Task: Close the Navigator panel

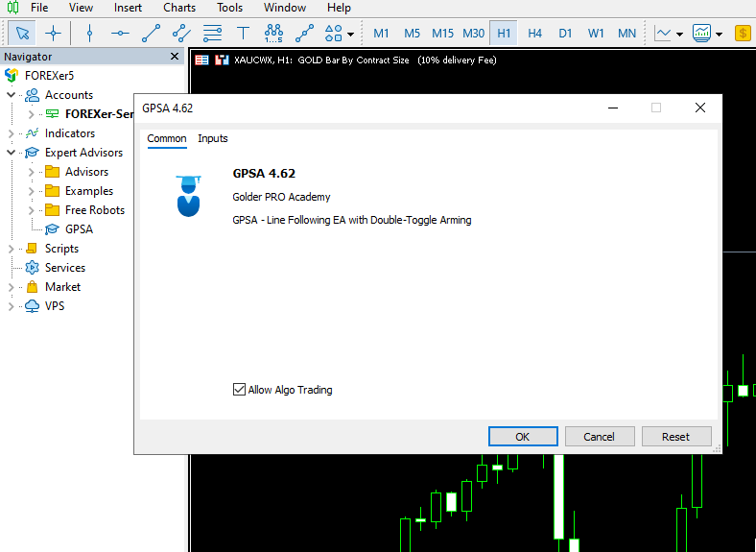Action: point(174,57)
